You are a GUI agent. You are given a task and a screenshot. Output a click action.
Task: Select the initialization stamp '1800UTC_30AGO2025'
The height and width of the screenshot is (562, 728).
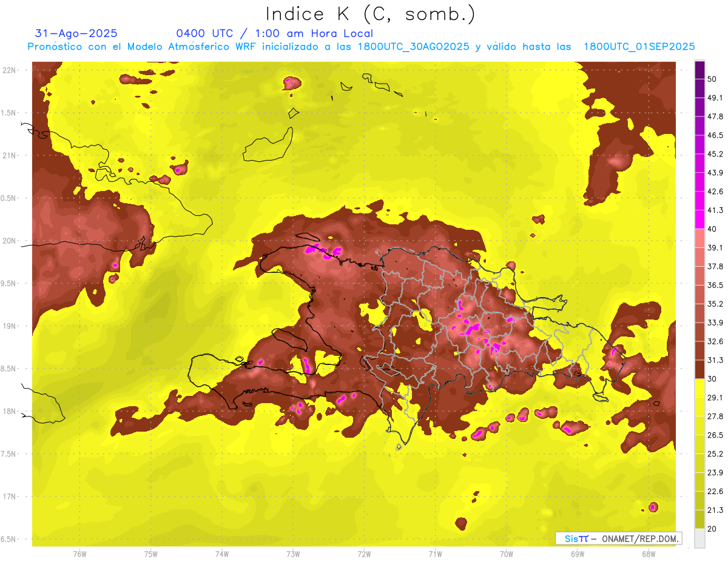[x=414, y=47]
